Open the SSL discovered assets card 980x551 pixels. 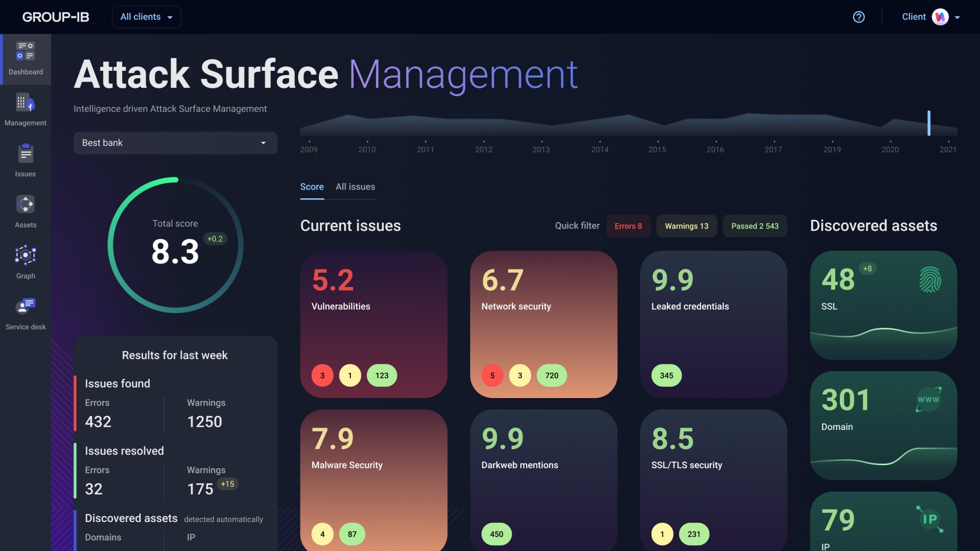(x=883, y=305)
